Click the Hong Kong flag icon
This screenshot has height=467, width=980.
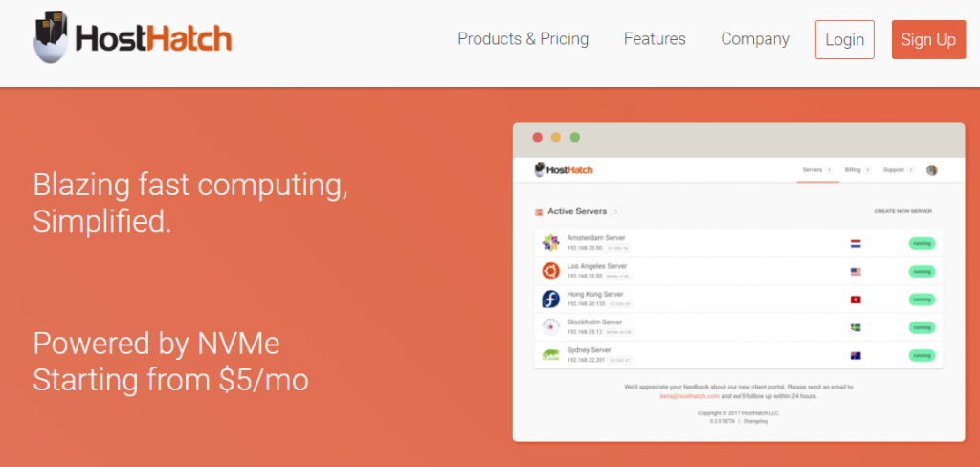point(856,300)
